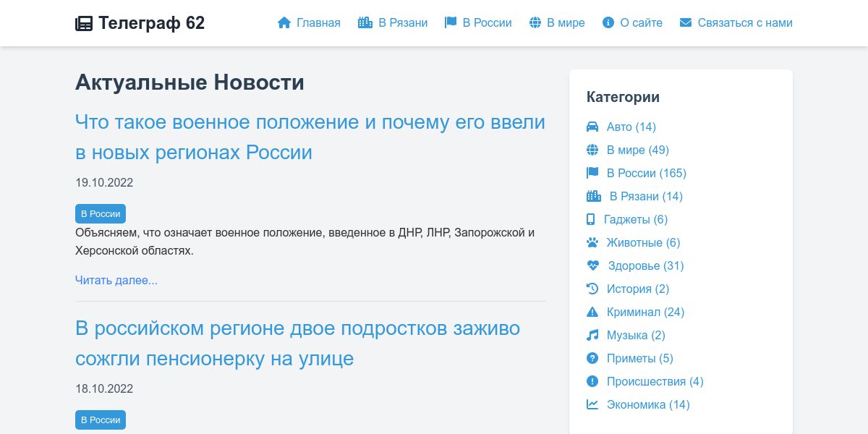Click the paw icon for Животные
868x434 pixels.
(x=592, y=242)
